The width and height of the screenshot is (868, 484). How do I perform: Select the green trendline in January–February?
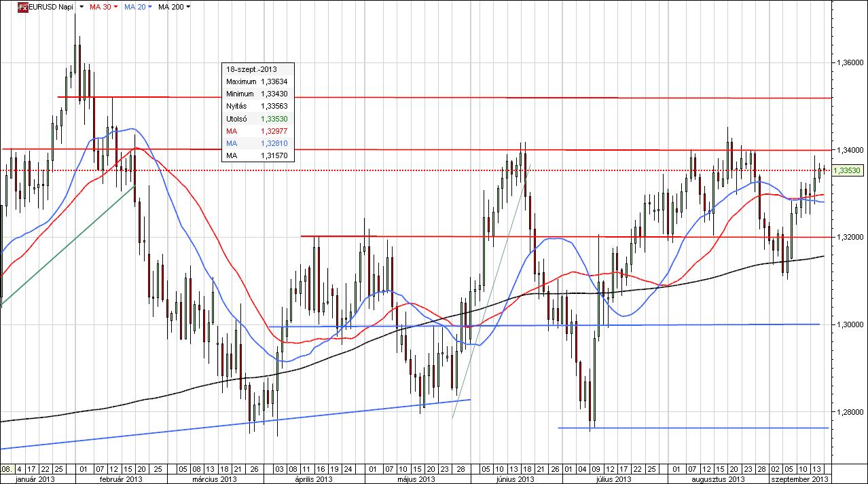[x=68, y=244]
